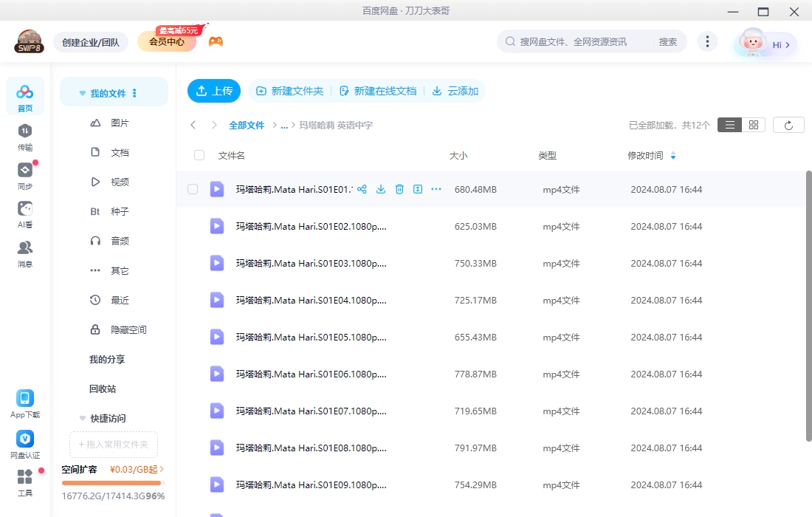Open the three-dot menu near the avatar
812x517 pixels.
click(707, 42)
